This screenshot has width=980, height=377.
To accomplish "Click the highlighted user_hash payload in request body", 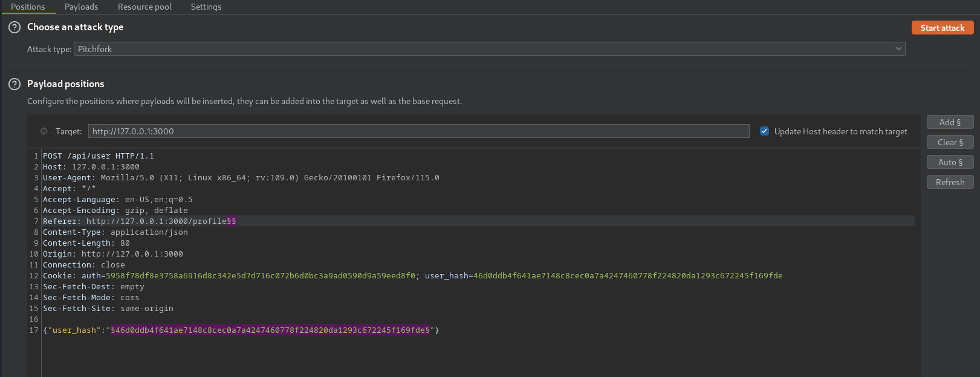I will coord(270,330).
